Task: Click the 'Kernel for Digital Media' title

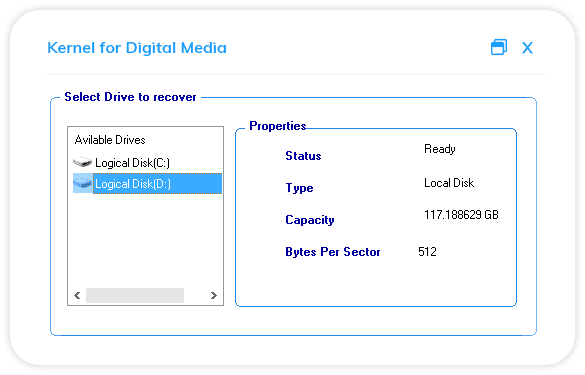Action: pos(137,48)
